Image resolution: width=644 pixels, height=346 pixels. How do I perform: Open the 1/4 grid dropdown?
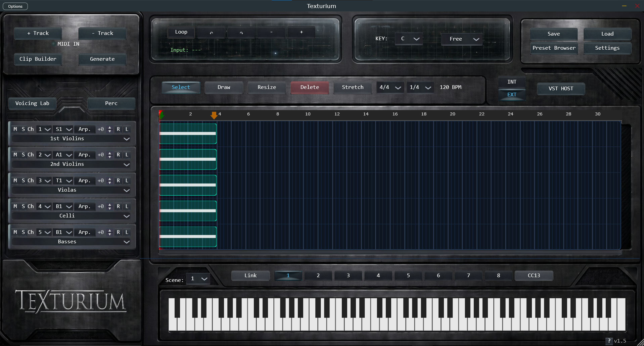(420, 88)
